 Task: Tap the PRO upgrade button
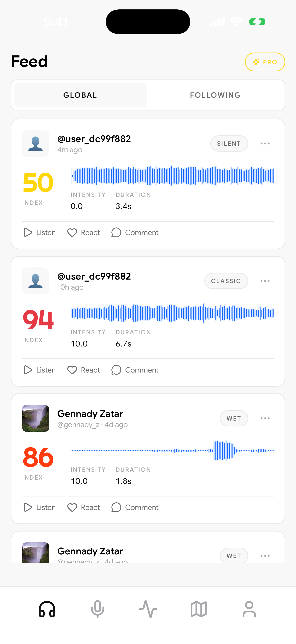[265, 62]
